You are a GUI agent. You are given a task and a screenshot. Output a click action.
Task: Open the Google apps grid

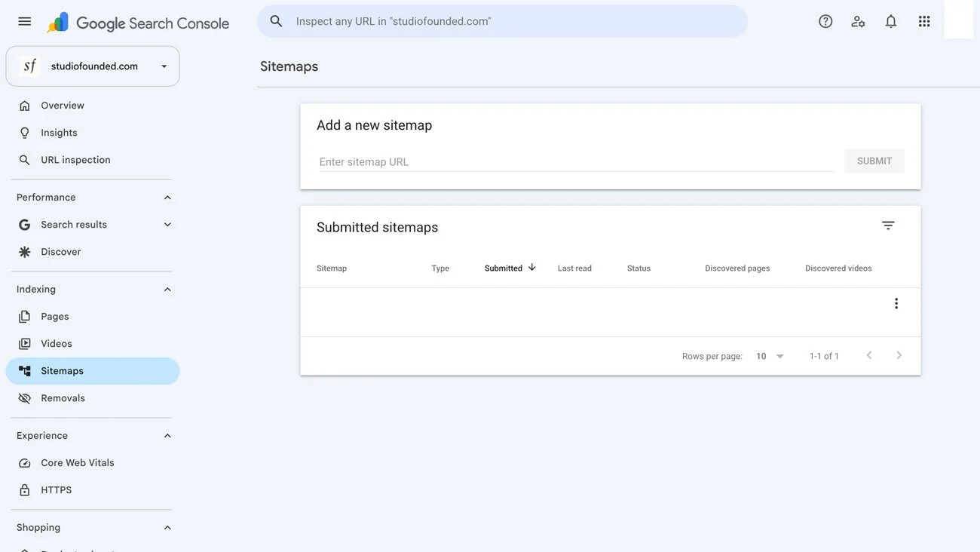pos(924,21)
